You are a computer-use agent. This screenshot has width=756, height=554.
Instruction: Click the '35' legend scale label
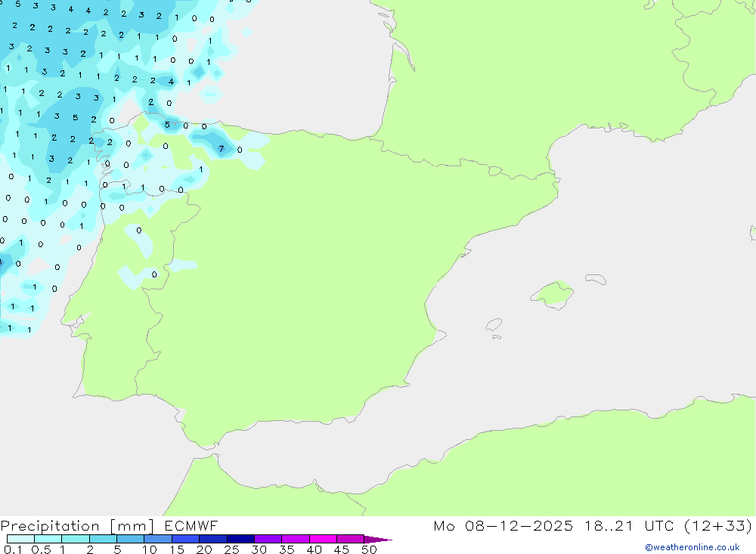tap(287, 549)
